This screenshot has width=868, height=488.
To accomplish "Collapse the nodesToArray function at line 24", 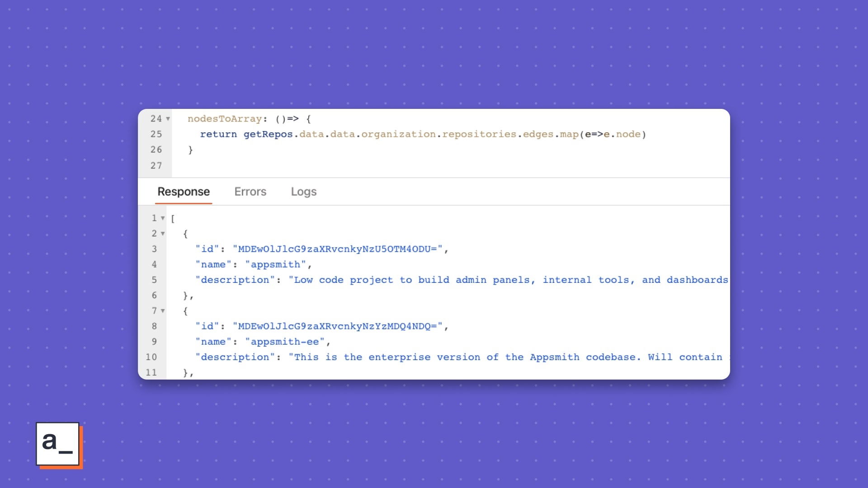I will click(168, 119).
